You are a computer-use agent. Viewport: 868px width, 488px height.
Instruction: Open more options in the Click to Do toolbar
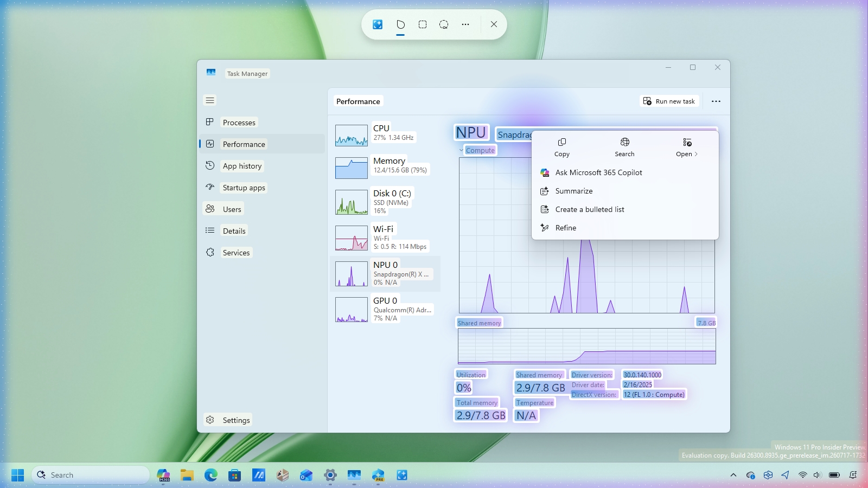(x=465, y=24)
